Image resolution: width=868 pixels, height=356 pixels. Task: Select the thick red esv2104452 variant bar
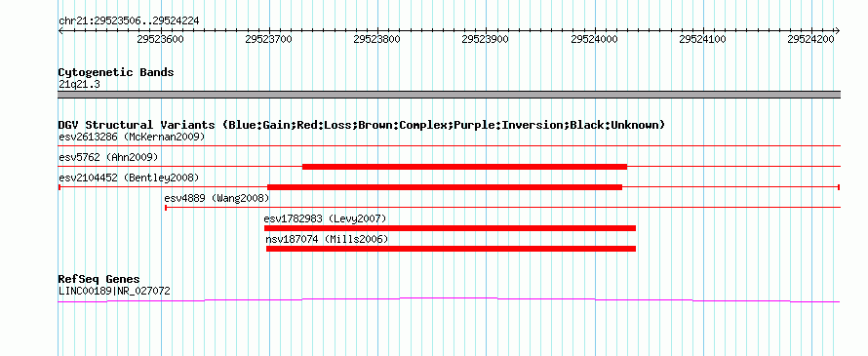click(445, 187)
